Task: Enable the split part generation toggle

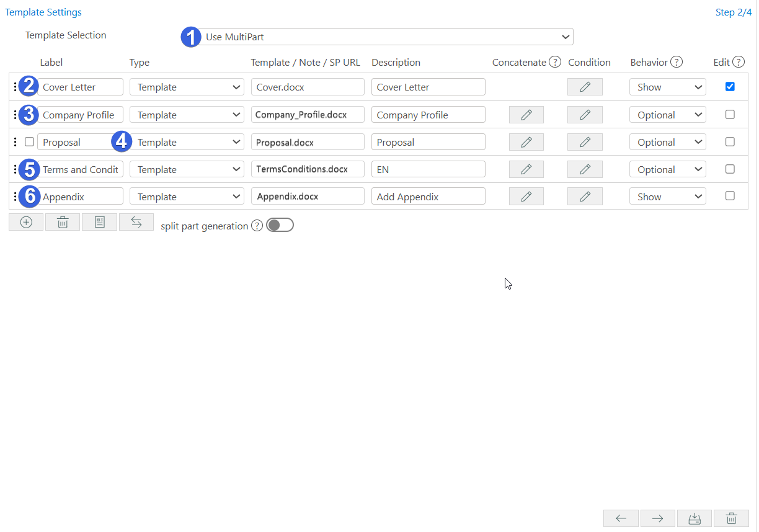Action: (280, 226)
